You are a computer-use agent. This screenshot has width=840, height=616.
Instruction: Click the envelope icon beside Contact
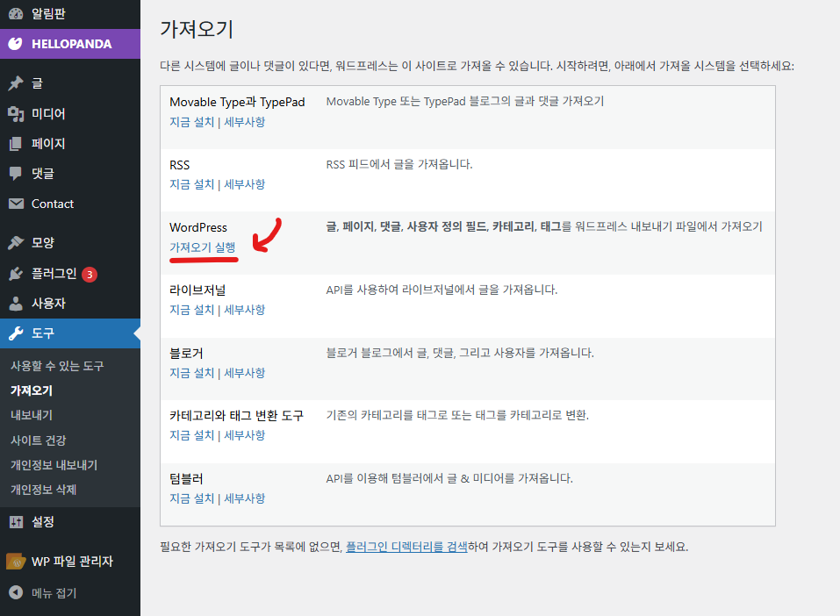point(16,204)
